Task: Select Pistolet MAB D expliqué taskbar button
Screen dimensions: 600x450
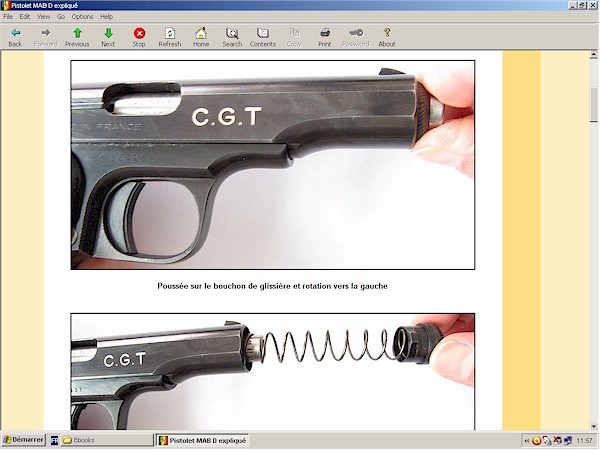Action: point(203,440)
